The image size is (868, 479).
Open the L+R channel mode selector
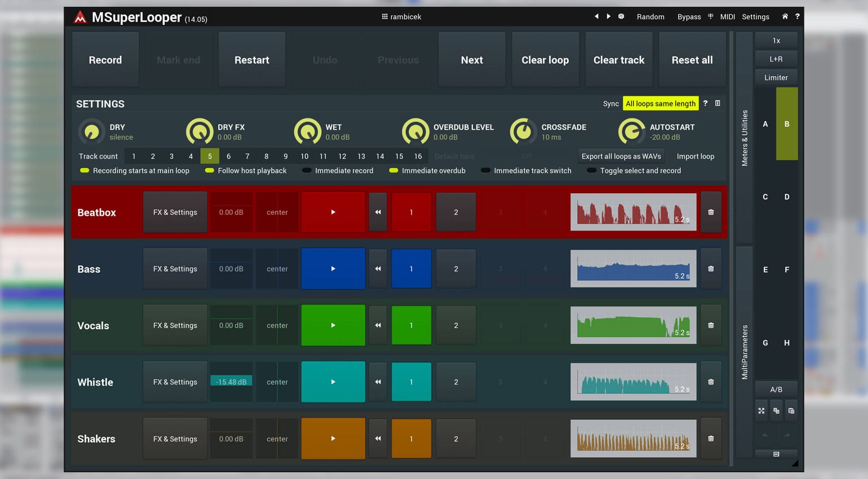776,59
